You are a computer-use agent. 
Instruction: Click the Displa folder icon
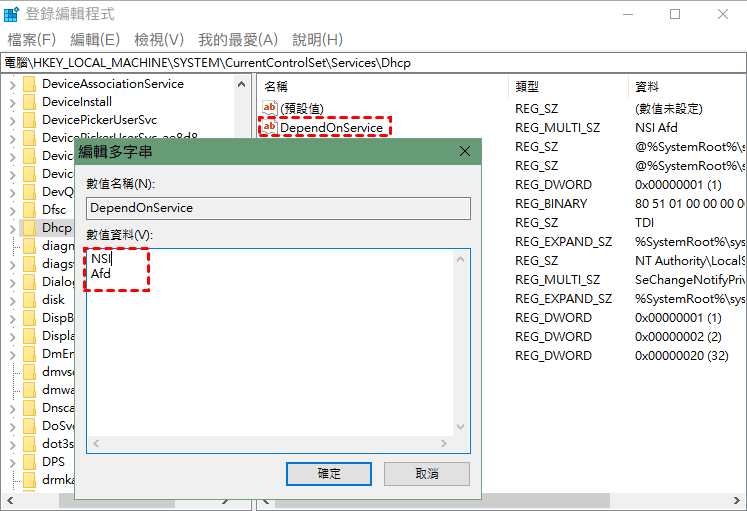(30, 336)
